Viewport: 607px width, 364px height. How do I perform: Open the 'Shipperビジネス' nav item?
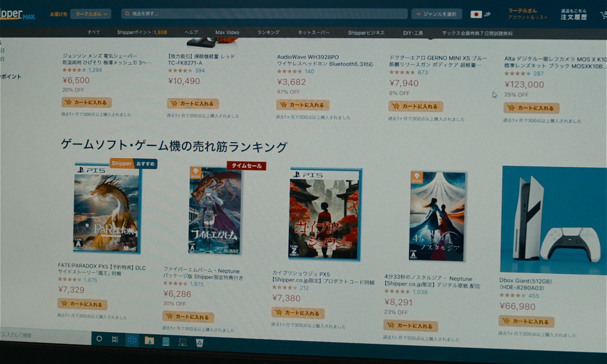366,33
